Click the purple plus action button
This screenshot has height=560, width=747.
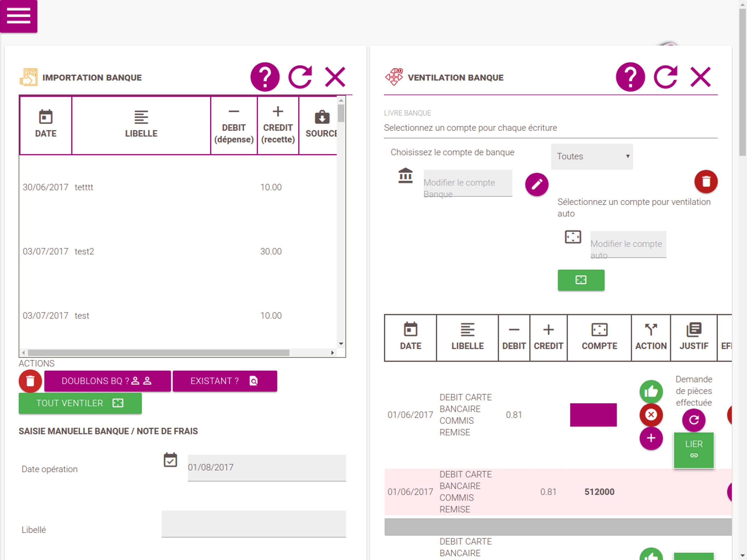[x=651, y=438]
